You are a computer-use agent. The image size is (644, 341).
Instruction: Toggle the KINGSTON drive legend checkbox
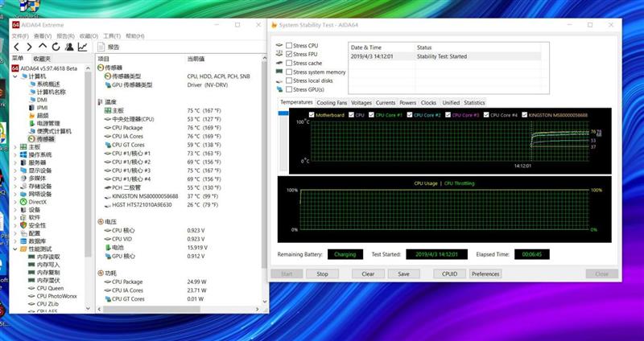pyautogui.click(x=525, y=115)
